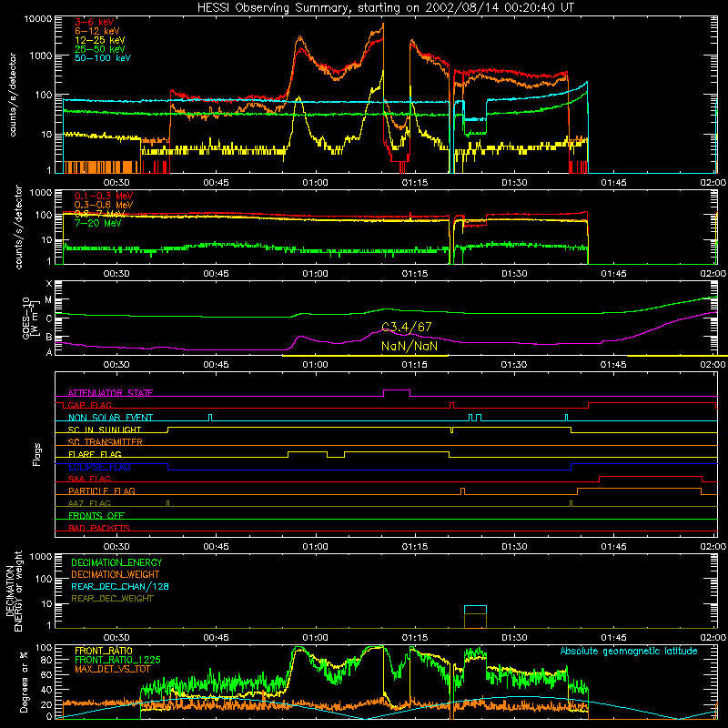This screenshot has width=728, height=728.
Task: Click the NaN/NaN annotation in GOES panel
Action: [409, 346]
